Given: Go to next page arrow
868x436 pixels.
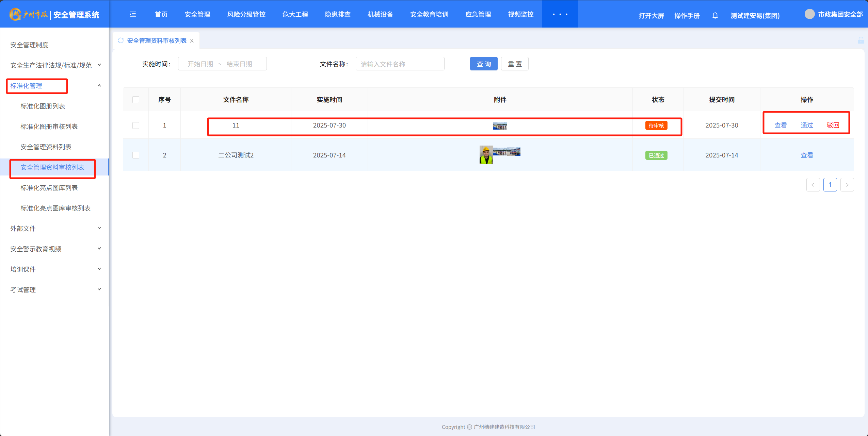Looking at the screenshot, I should click(x=847, y=185).
